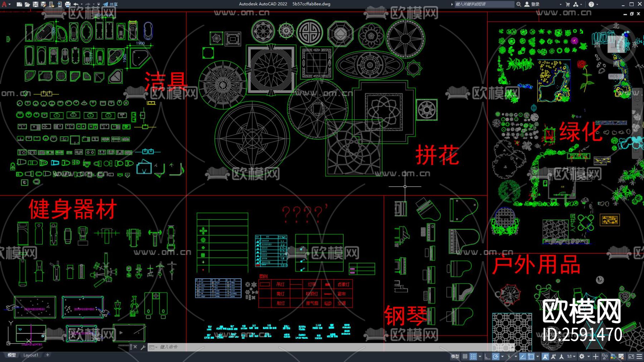The width and height of the screenshot is (644, 362).
Task: Open a drawing file with the folder icon
Action: pyautogui.click(x=27, y=4)
